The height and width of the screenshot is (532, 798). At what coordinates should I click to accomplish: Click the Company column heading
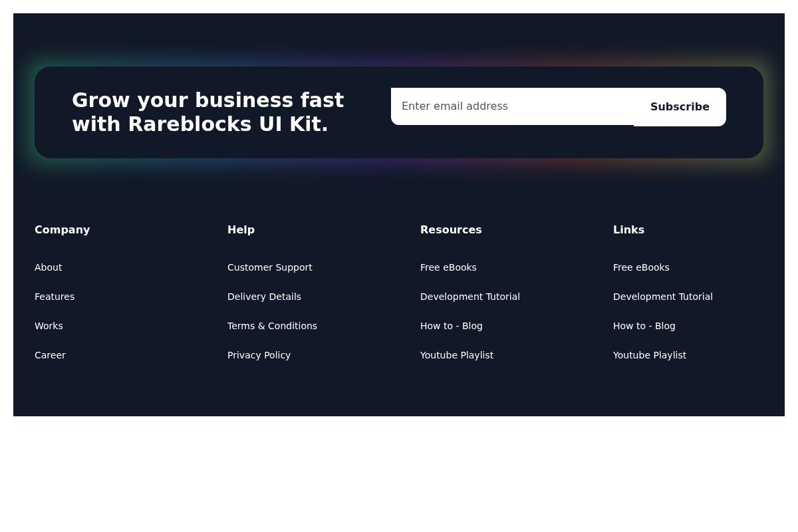click(x=62, y=230)
